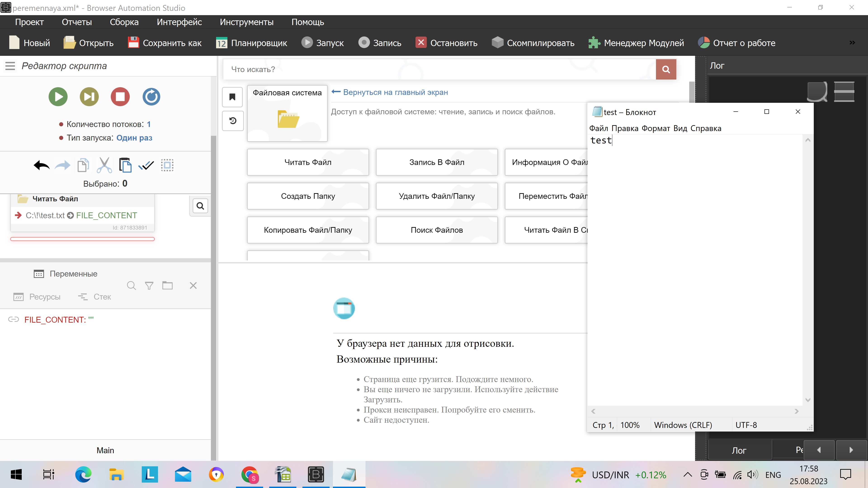Viewport: 868px width, 488px height.
Task: Click the blue Restart script icon
Action: (151, 97)
